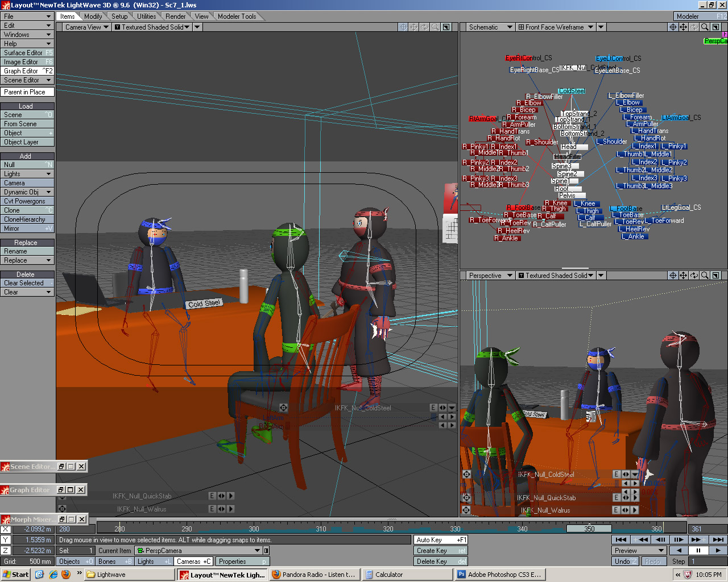
Task: Open the Items tab
Action: point(68,16)
